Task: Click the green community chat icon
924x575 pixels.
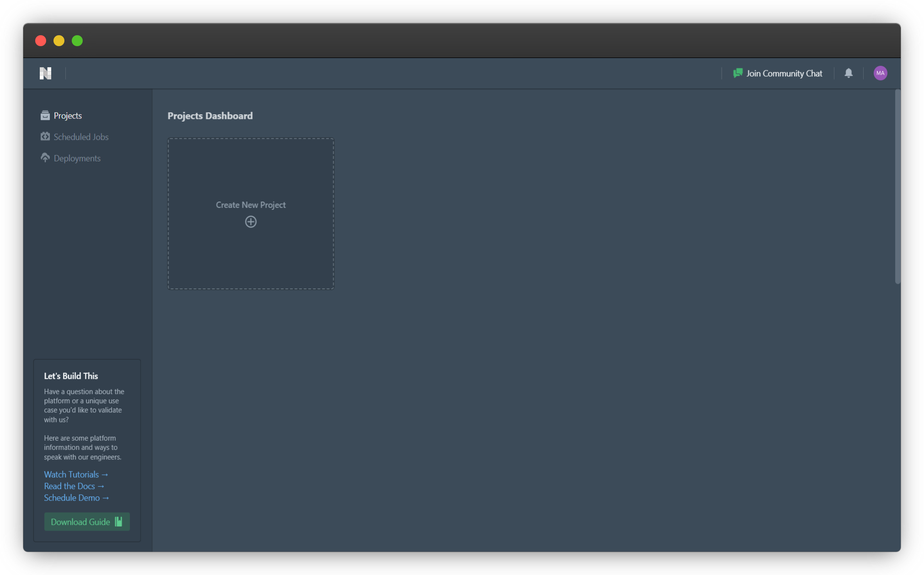Action: [x=737, y=73]
